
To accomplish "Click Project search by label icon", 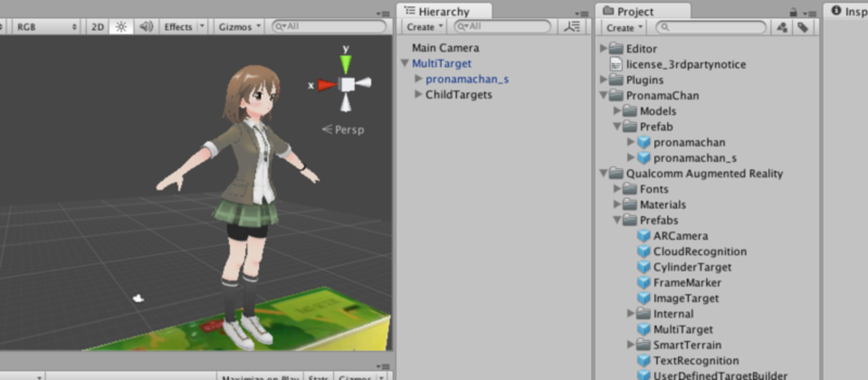I will pos(803,27).
